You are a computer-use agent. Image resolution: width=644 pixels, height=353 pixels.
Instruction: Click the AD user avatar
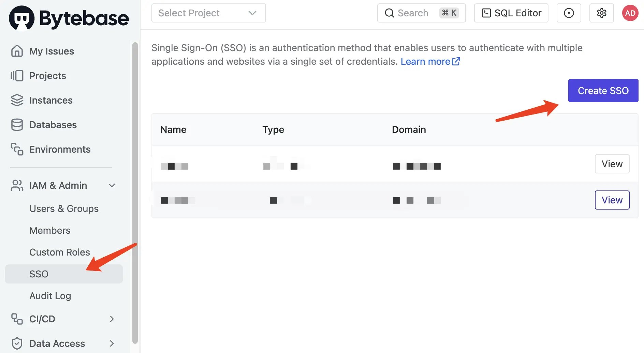630,13
